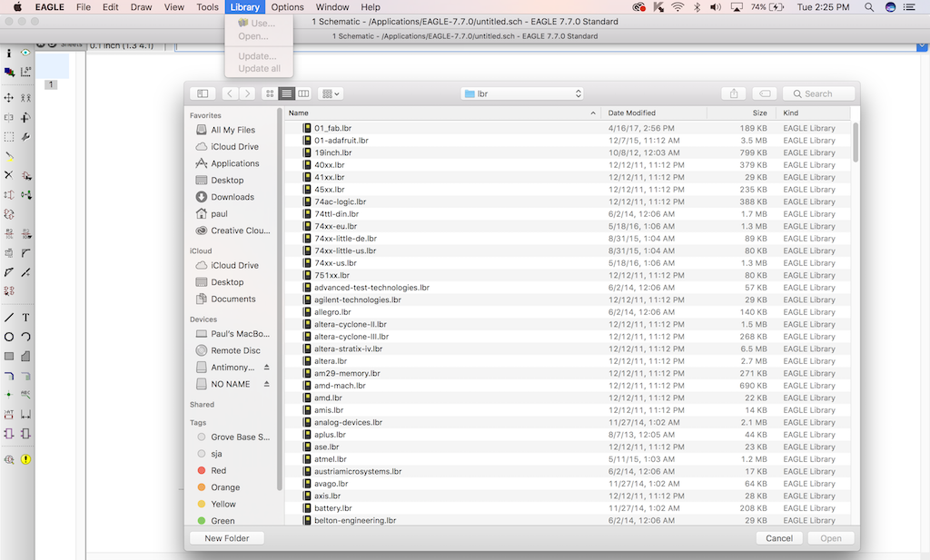Click the Open button in dialog

click(831, 538)
